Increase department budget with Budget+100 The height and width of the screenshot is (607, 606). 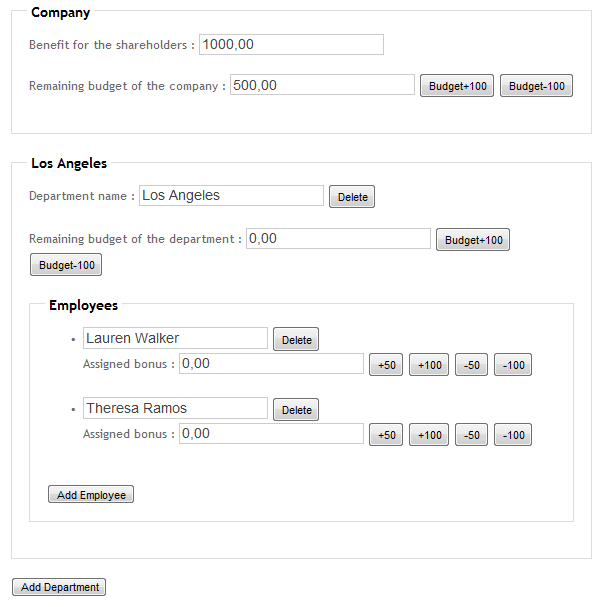(x=473, y=240)
